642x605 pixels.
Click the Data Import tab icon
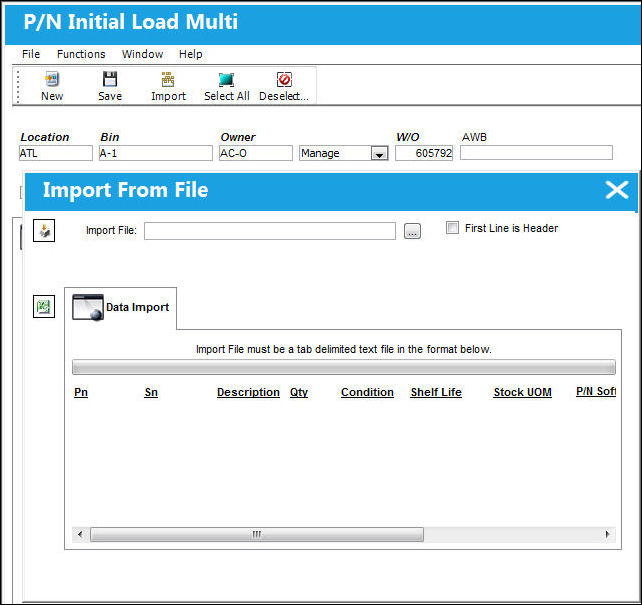[x=87, y=307]
